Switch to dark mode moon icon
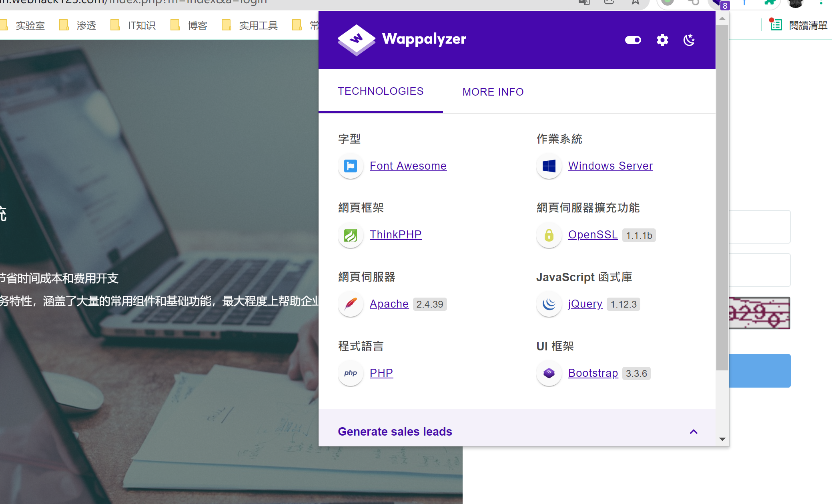Screen dimensions: 832x504 click(x=689, y=40)
